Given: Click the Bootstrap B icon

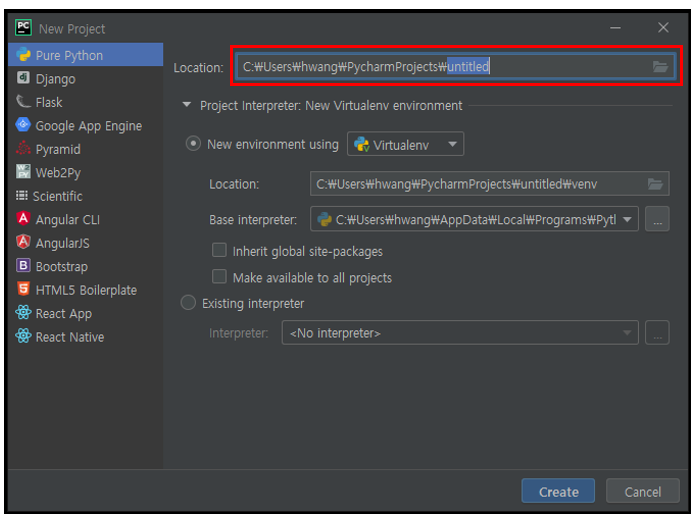Looking at the screenshot, I should coord(23,266).
